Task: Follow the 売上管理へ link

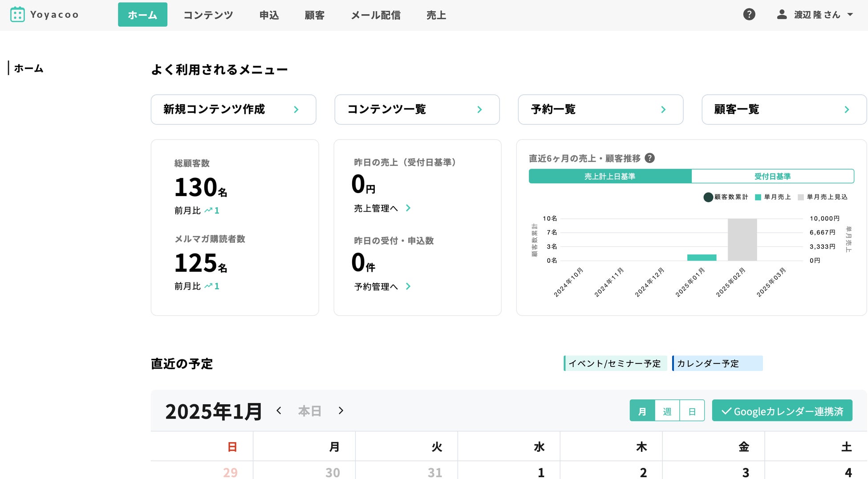Action: pyautogui.click(x=382, y=208)
